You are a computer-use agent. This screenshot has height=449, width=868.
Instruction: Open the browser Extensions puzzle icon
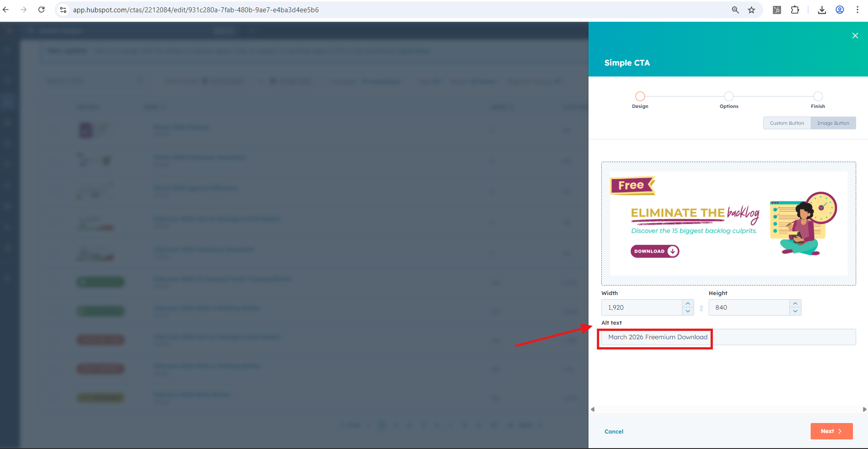coord(795,10)
